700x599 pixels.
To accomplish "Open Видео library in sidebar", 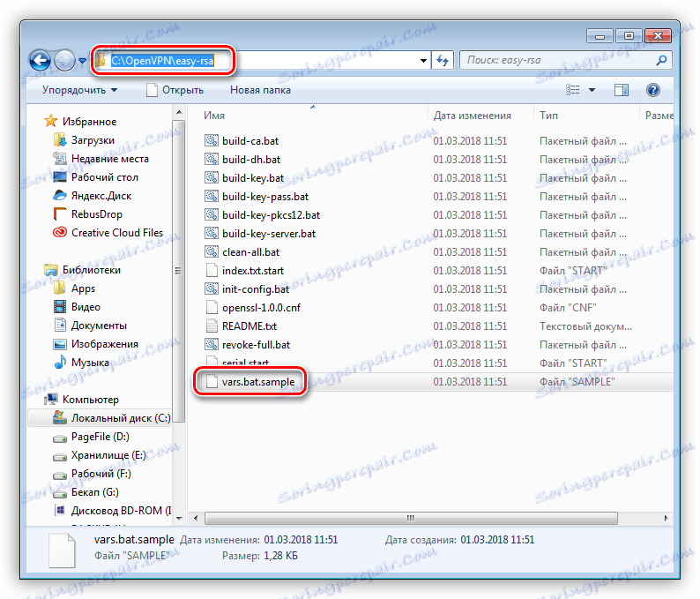I will click(x=77, y=307).
